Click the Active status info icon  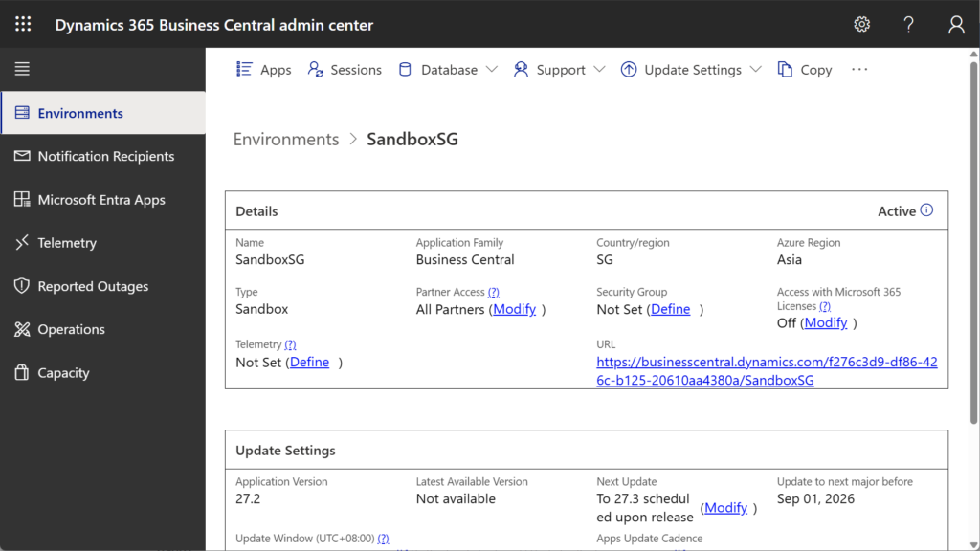point(926,210)
